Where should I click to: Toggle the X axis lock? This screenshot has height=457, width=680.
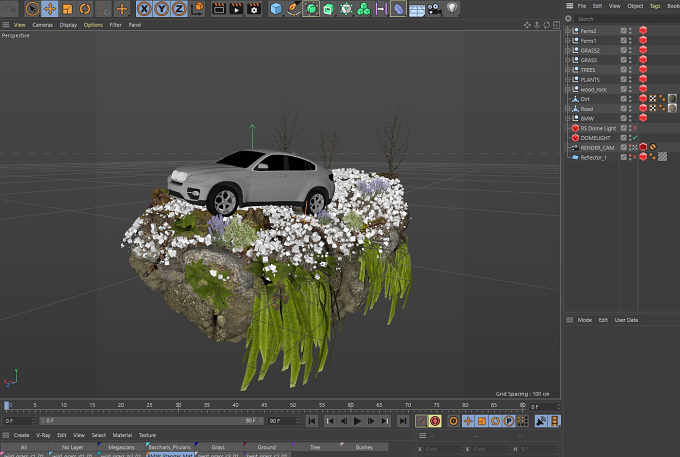tap(144, 9)
